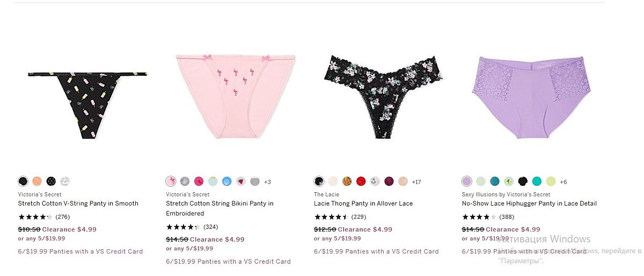Choose orange swatch under V-String Panty
This screenshot has height=276, width=644.
(x=37, y=181)
